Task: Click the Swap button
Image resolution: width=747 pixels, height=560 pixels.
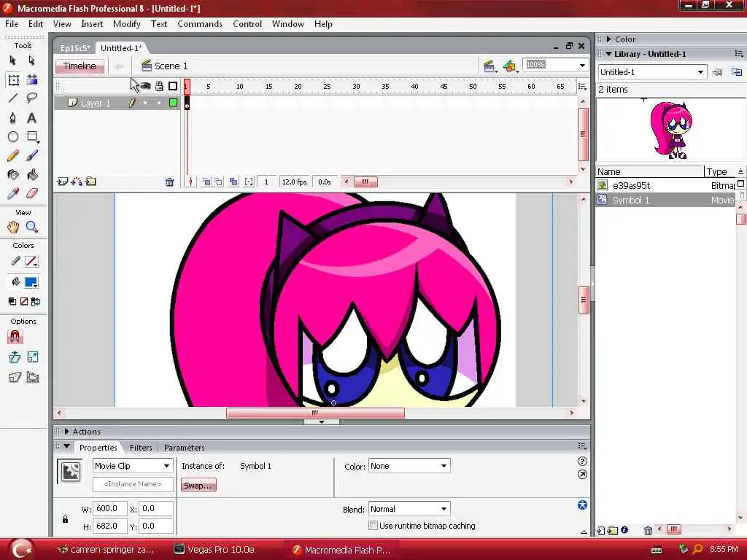Action: coord(198,486)
